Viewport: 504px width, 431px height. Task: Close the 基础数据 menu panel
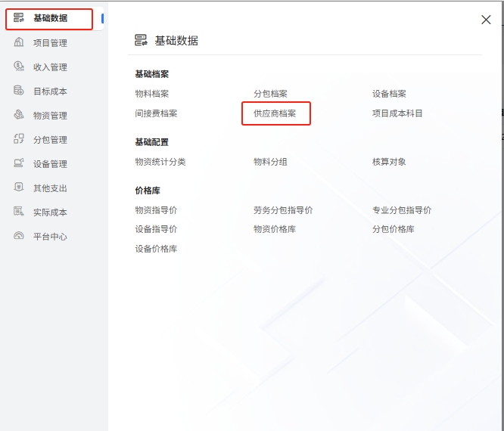click(486, 20)
